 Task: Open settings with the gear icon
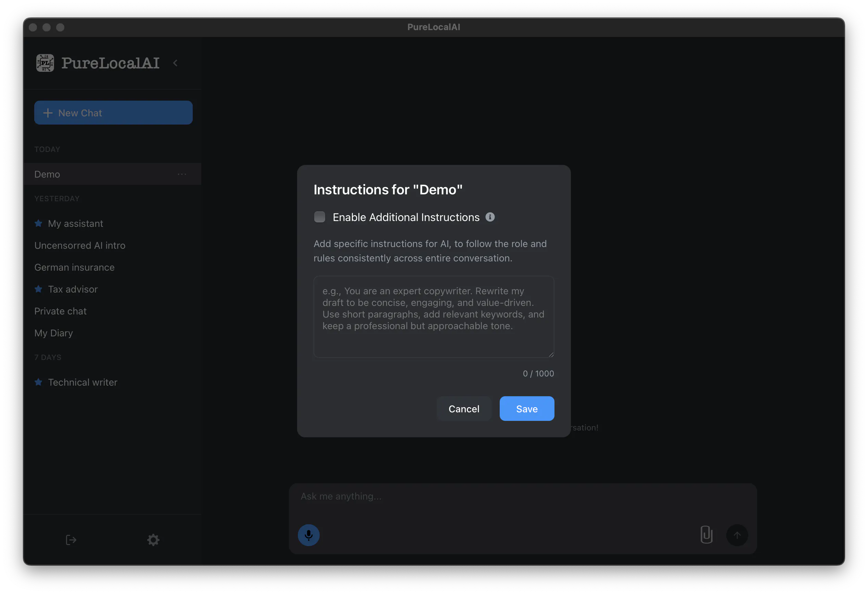tap(153, 540)
